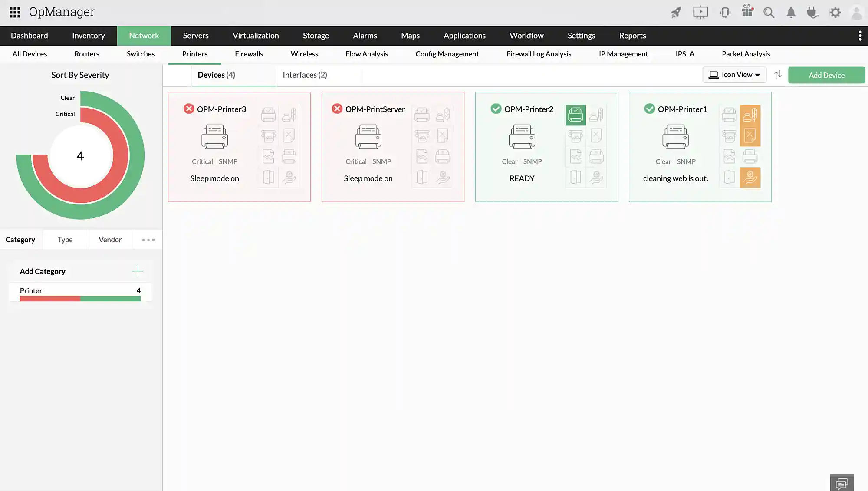The height and width of the screenshot is (491, 868).
Task: Open the Icon View dropdown
Action: [x=734, y=75]
